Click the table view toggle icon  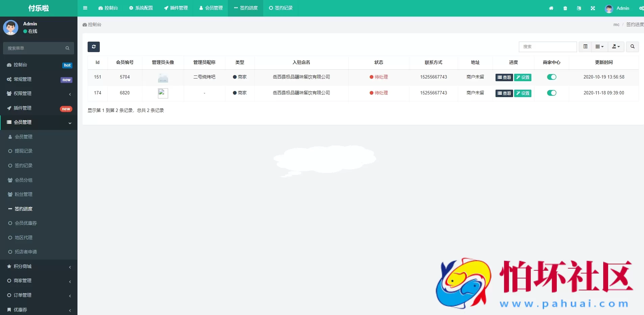585,47
